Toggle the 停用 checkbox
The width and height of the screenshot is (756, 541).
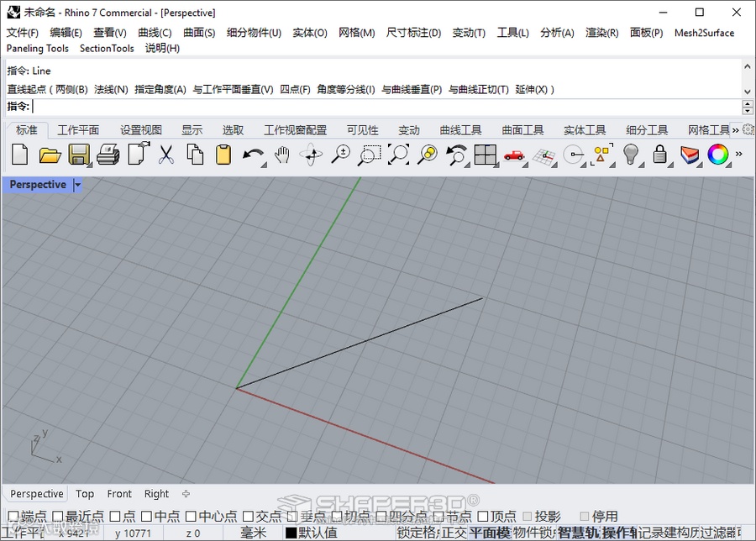pyautogui.click(x=585, y=517)
